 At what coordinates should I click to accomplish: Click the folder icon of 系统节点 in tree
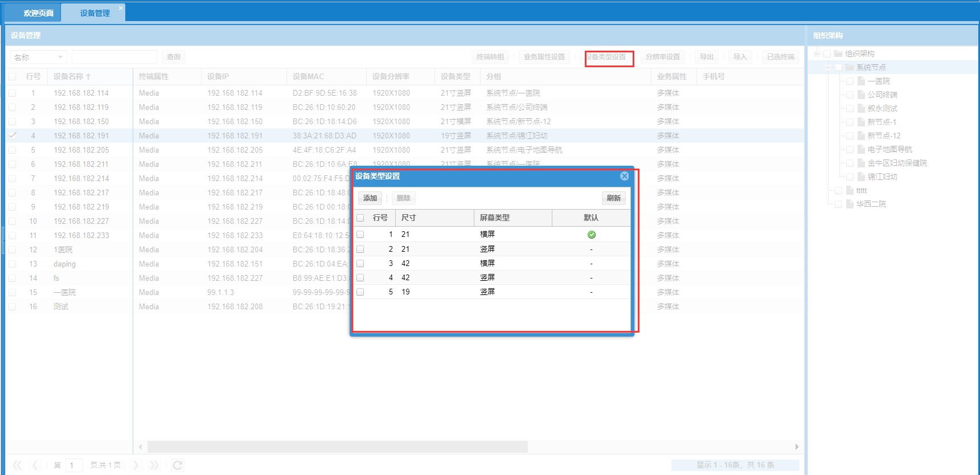click(850, 67)
